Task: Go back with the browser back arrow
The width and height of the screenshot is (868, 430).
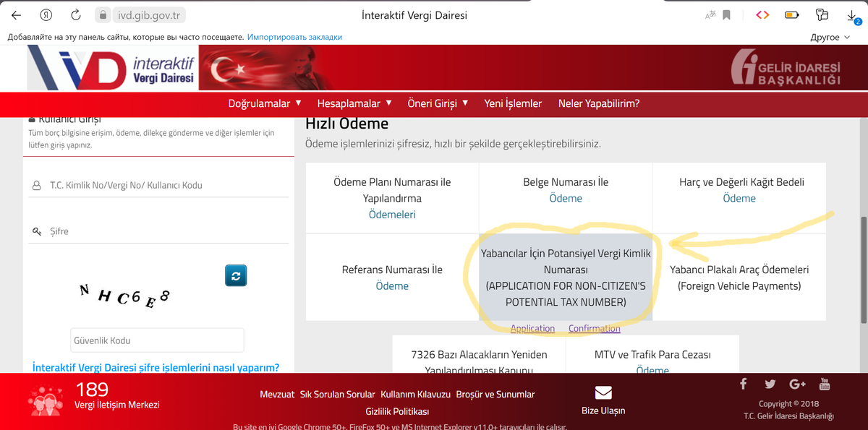Action: click(17, 14)
